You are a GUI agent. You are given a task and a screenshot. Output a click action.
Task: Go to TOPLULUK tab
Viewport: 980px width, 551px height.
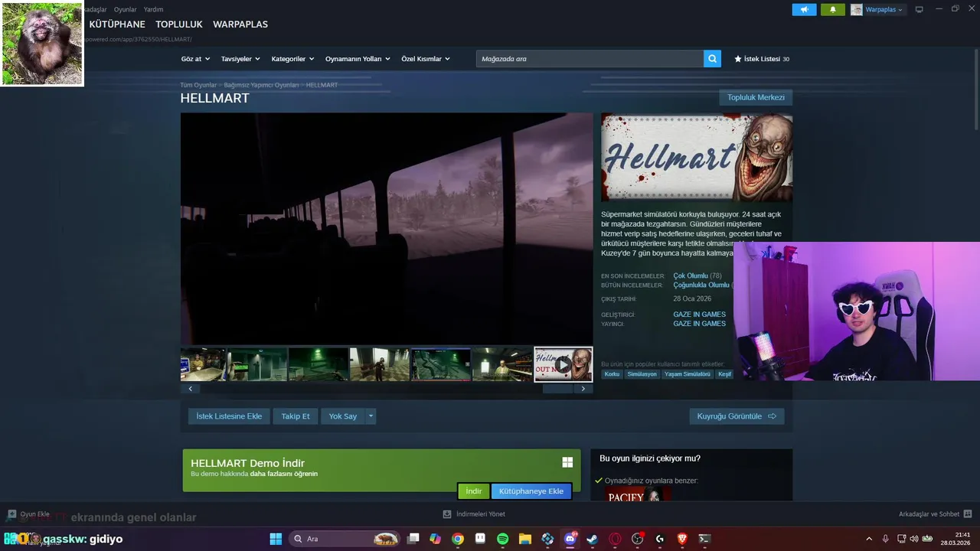pyautogui.click(x=179, y=24)
